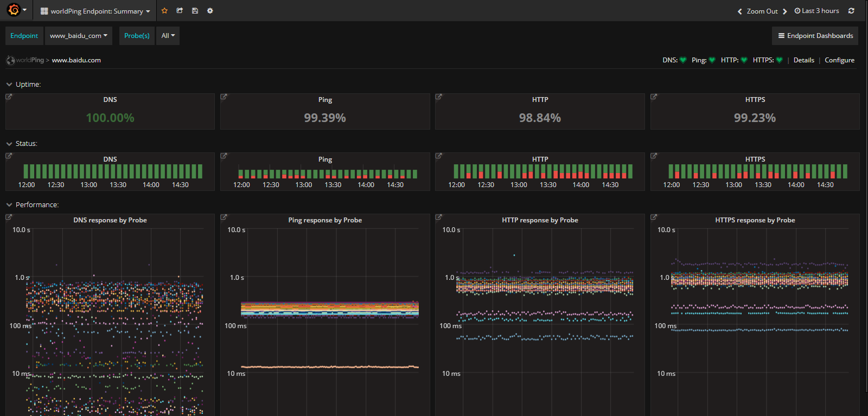Open HTTP response by Probe title menu
The height and width of the screenshot is (416, 868).
click(x=540, y=220)
